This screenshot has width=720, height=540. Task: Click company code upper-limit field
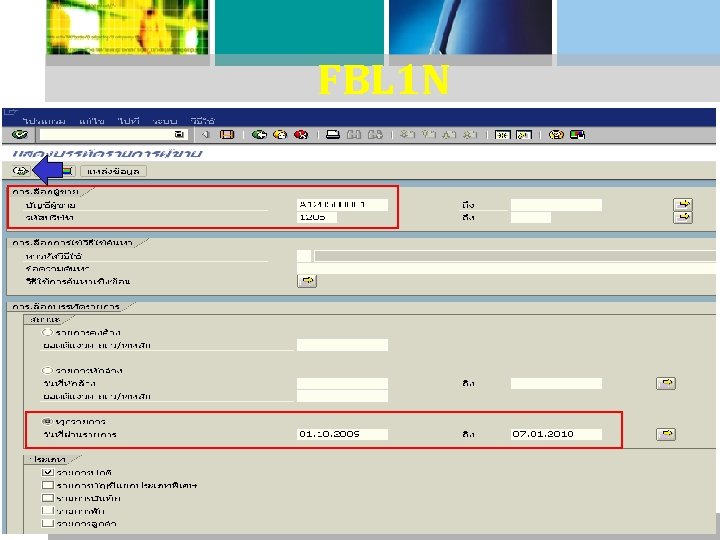coord(531,217)
